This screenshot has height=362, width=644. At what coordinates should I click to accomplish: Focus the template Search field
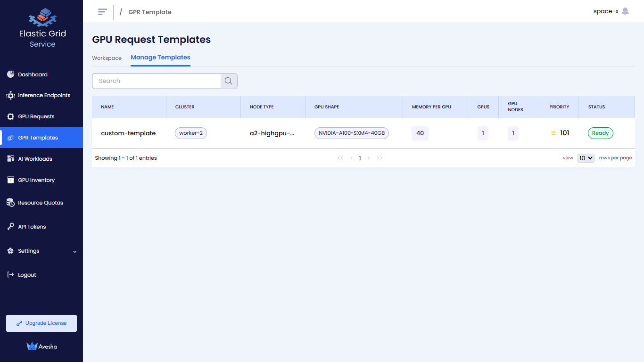[x=157, y=81]
